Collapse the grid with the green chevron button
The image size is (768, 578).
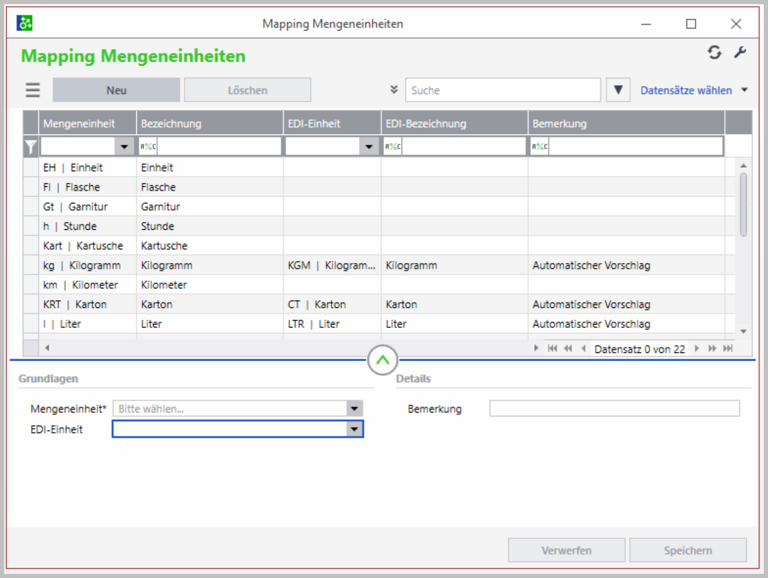pos(383,360)
